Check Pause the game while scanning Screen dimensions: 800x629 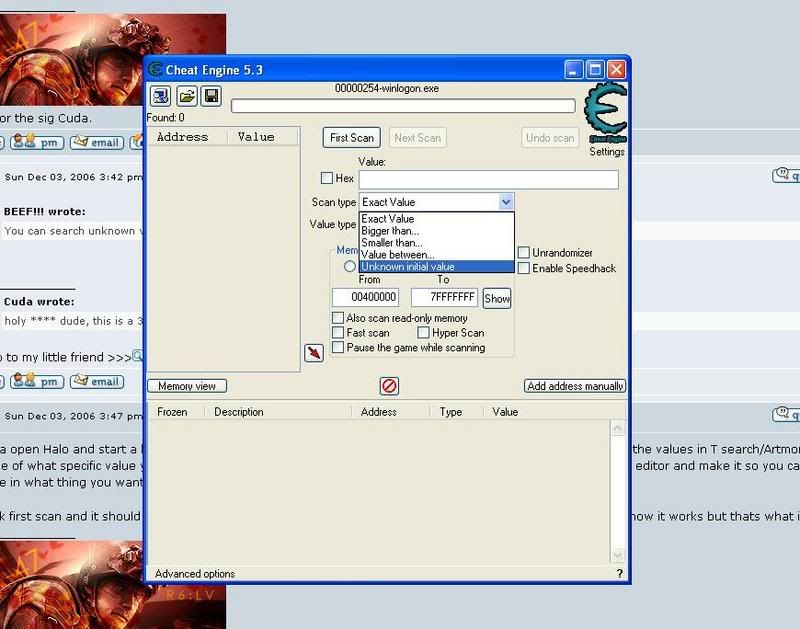[338, 347]
